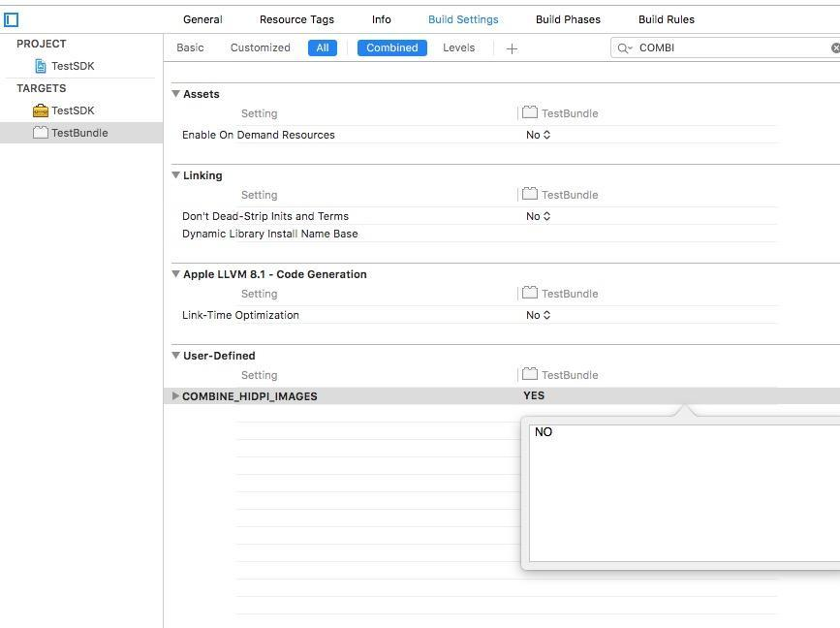Show Basic build settings filter
Viewport: 840px width, 628px height.
190,47
